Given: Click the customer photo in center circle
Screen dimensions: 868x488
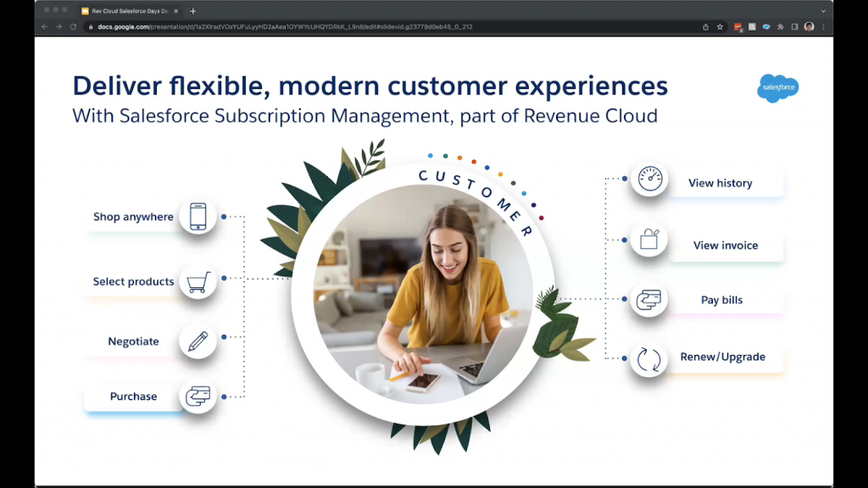Looking at the screenshot, I should [424, 294].
